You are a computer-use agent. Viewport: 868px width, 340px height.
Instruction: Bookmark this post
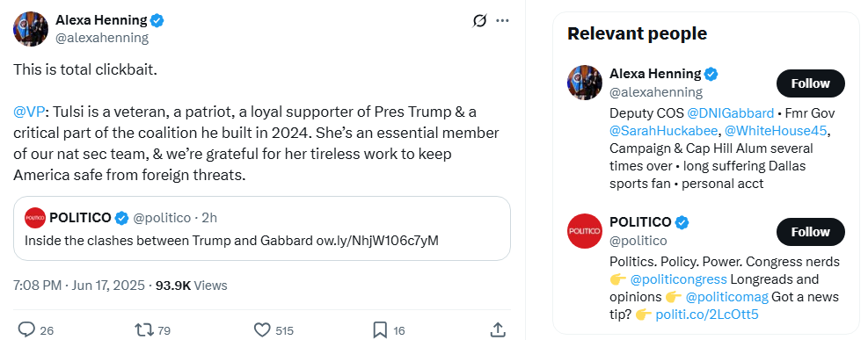[x=380, y=330]
